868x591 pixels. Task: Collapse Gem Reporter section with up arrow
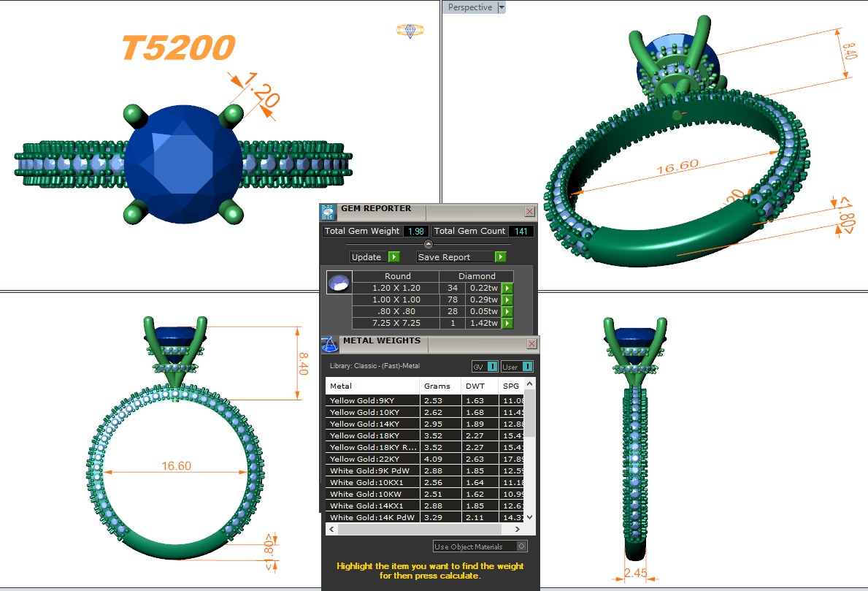pos(429,244)
